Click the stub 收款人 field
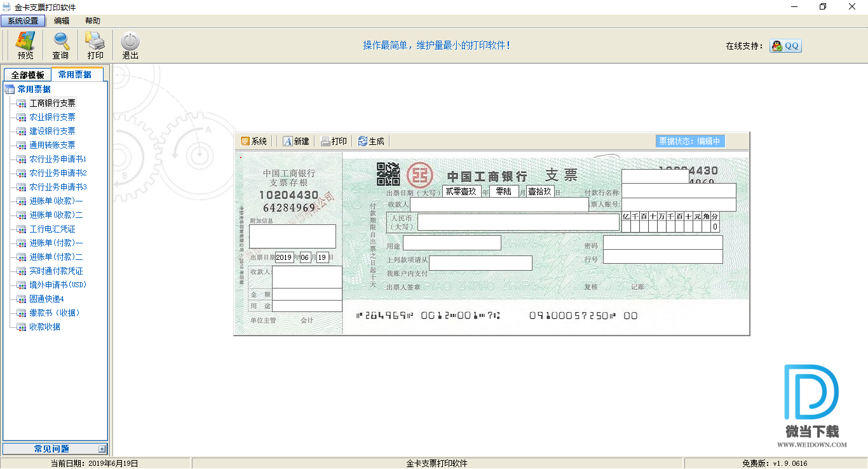868x469 pixels. tap(307, 277)
